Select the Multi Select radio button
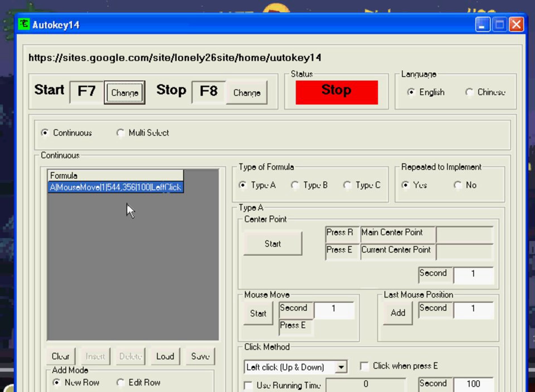The height and width of the screenshot is (392, 535). [120, 133]
